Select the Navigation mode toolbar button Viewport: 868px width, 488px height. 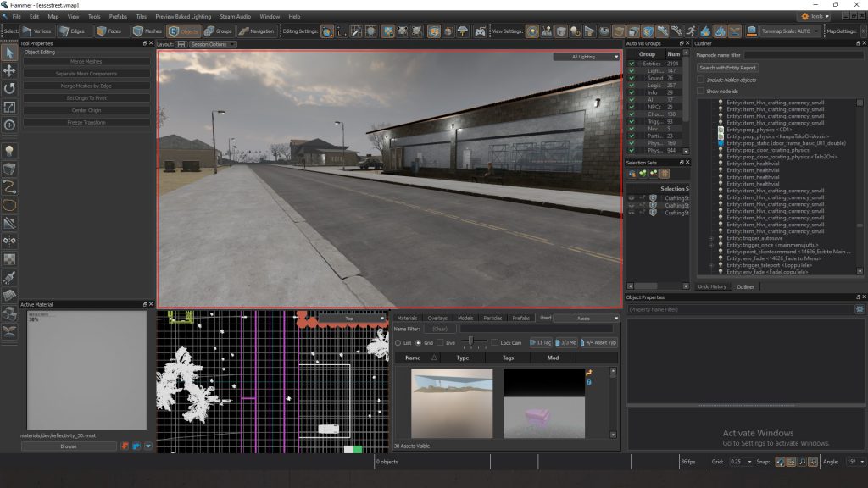[x=256, y=31]
